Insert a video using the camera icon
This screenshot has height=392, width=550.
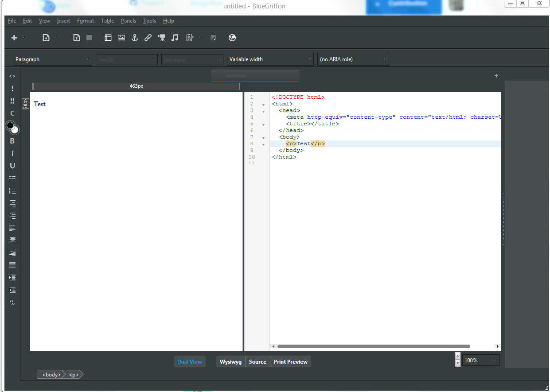click(x=161, y=38)
